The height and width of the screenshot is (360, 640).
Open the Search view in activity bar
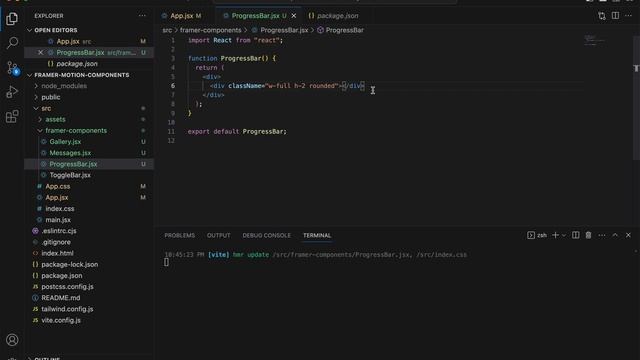tap(12, 43)
